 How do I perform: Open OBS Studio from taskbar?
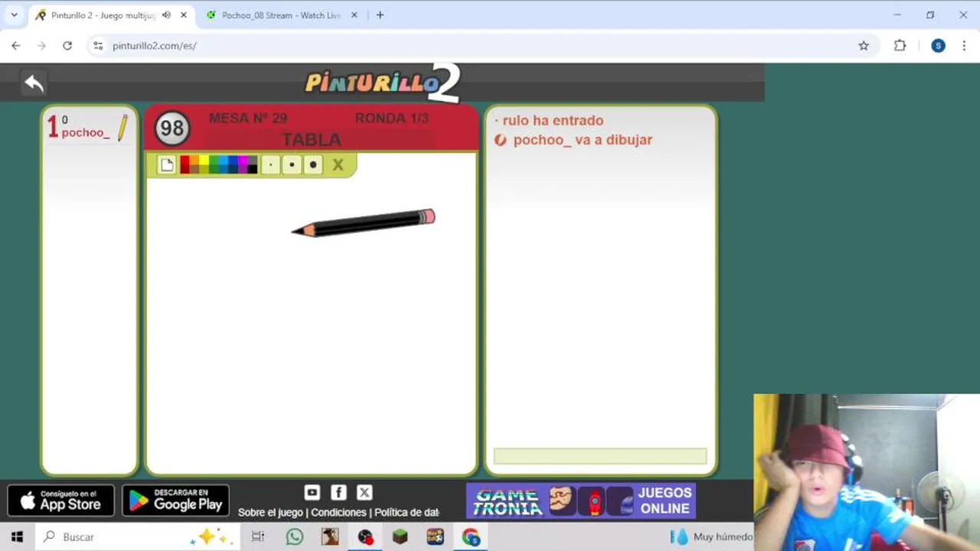click(365, 537)
